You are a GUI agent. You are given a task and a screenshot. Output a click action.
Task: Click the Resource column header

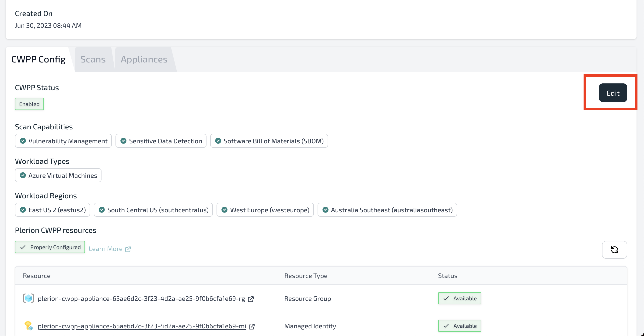[x=36, y=276]
